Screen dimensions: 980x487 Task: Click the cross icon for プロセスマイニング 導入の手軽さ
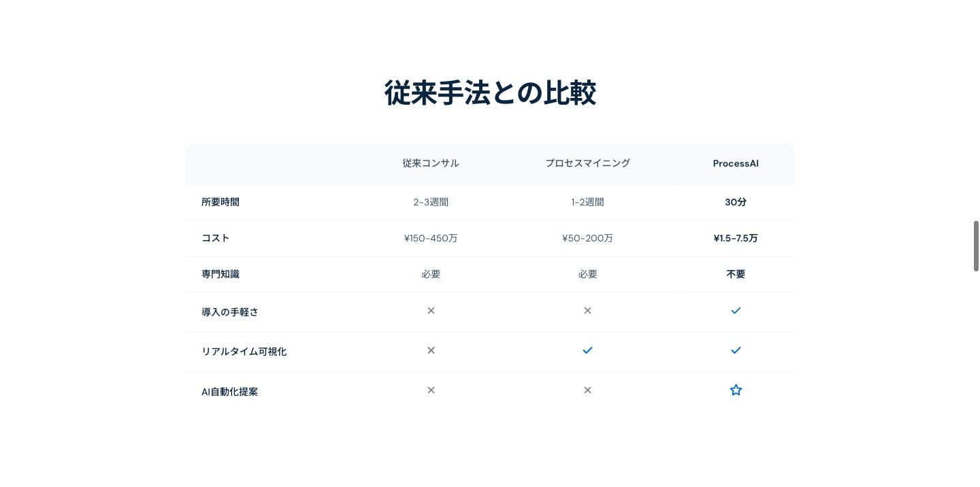click(587, 310)
